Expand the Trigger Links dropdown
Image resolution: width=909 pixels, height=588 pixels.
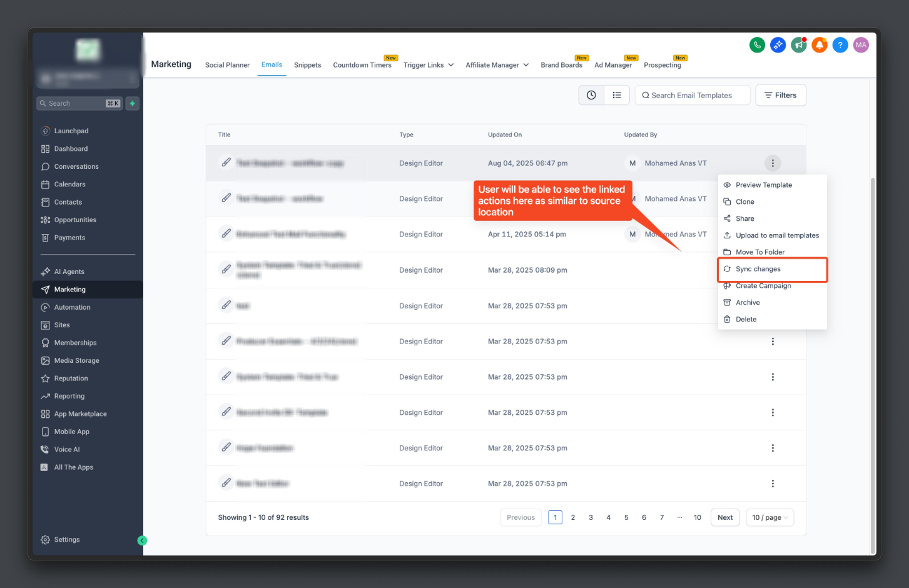click(x=429, y=65)
